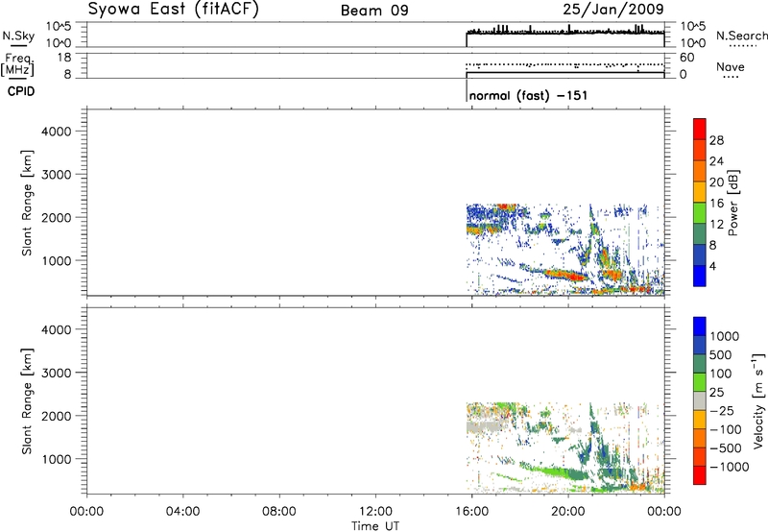Click the red bottom segment of Velocity colorbar
This screenshot has height=532, width=768.
pyautogui.click(x=700, y=475)
